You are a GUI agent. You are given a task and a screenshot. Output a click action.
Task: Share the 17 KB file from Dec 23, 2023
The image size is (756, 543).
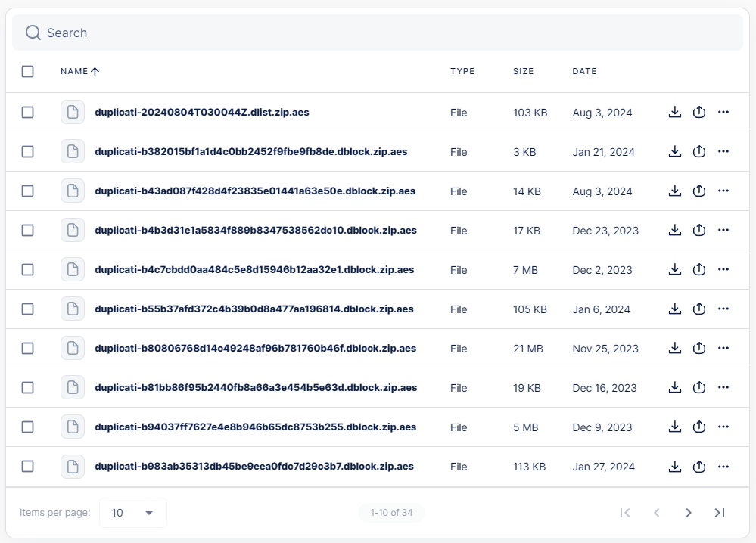tap(699, 230)
